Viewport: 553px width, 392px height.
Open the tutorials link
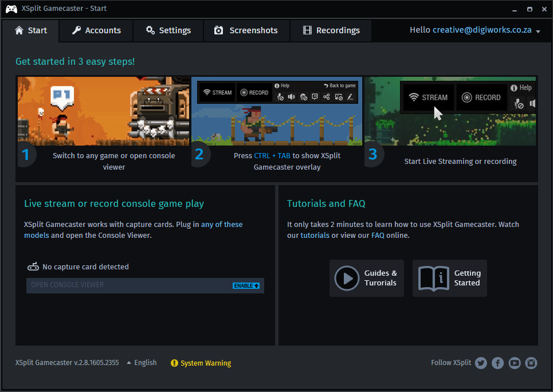pos(315,236)
